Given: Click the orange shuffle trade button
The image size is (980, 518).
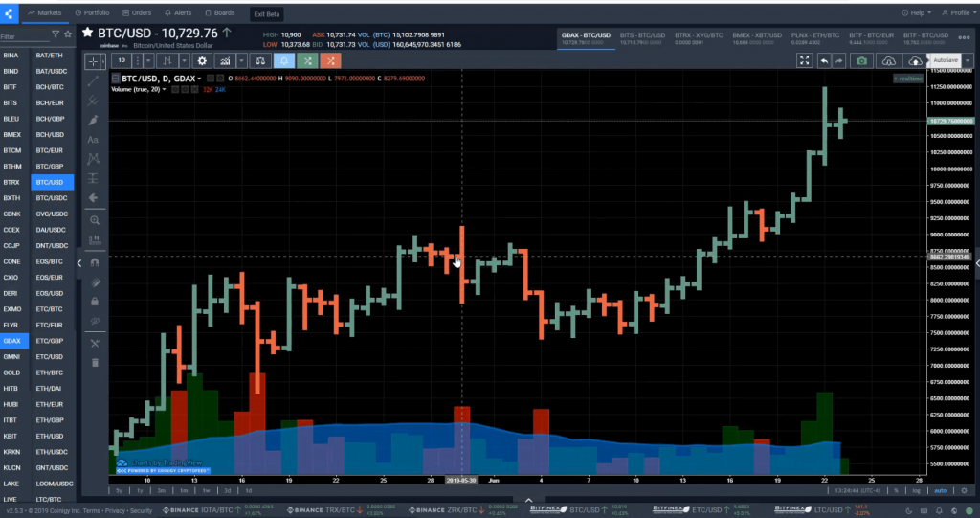Looking at the screenshot, I should 330,60.
